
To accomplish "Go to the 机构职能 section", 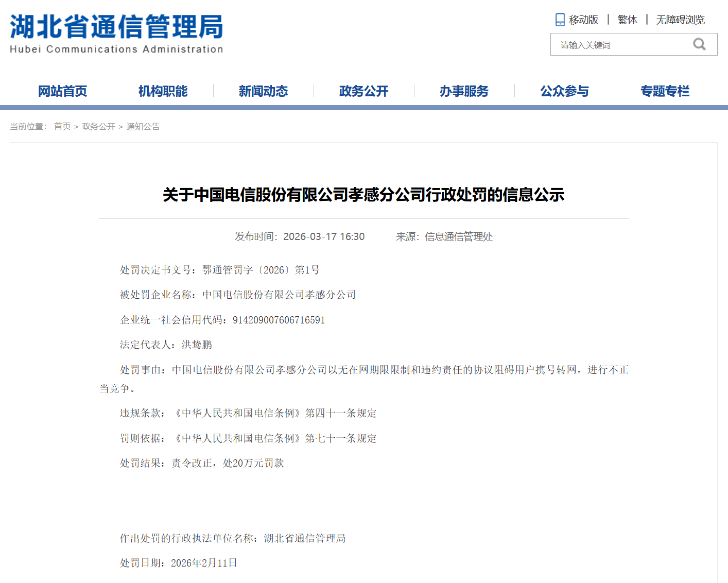I will coord(163,91).
